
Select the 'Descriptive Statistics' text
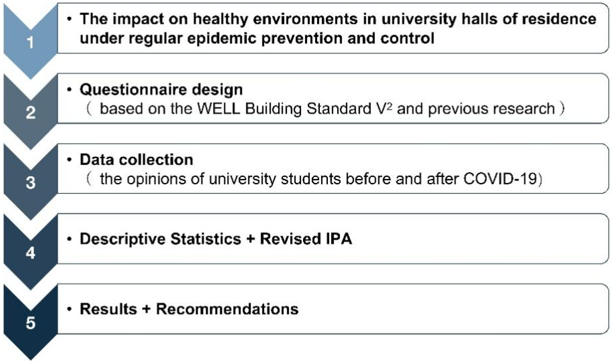point(160,239)
